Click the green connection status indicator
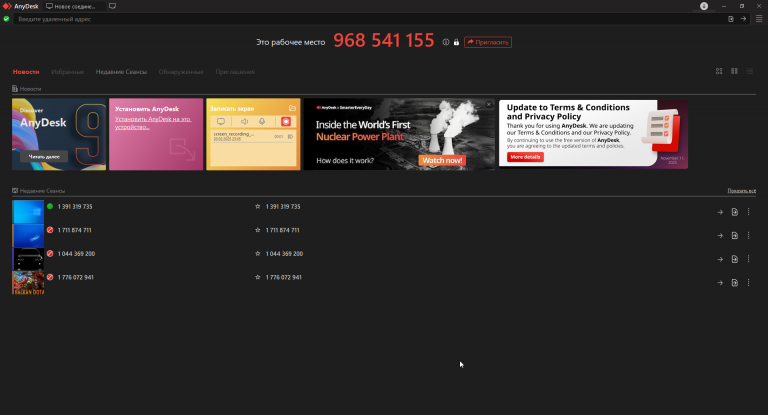The width and height of the screenshot is (768, 415). tap(6, 19)
